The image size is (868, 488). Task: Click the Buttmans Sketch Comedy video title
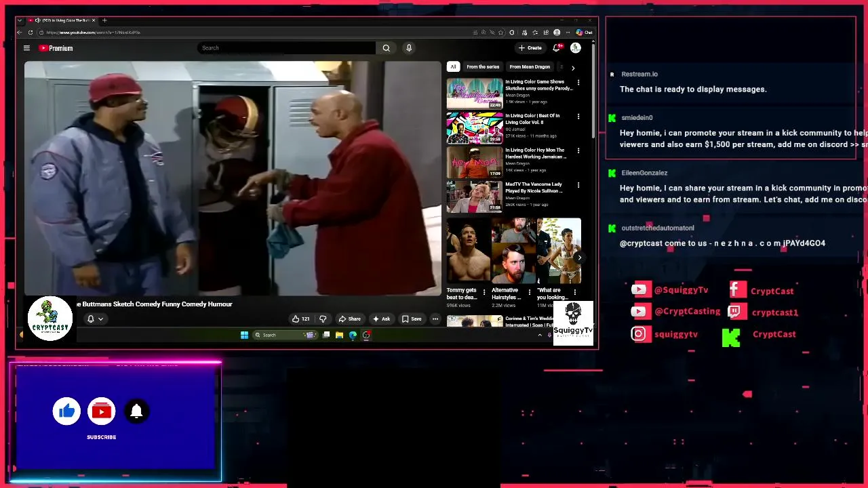155,304
